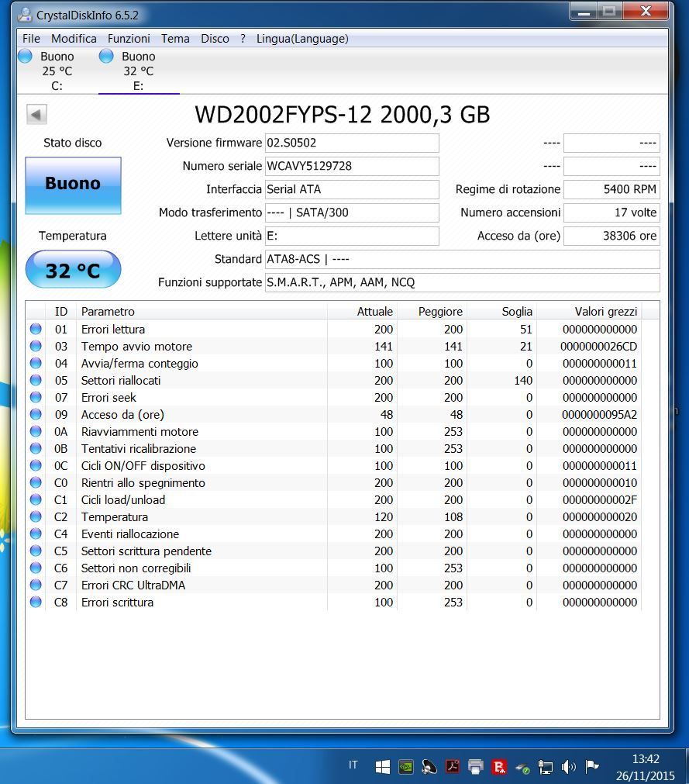The image size is (689, 784).
Task: Open the Funzioni menu
Action: 129,39
